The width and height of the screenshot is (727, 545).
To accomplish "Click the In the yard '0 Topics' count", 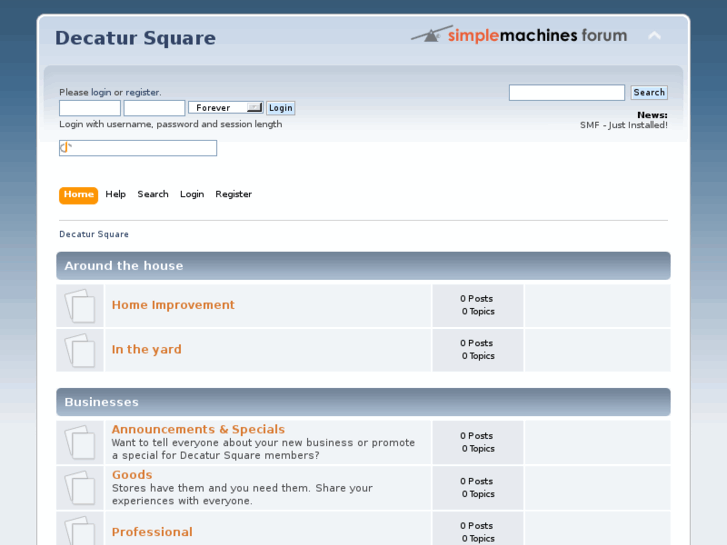I will pyautogui.click(x=478, y=356).
